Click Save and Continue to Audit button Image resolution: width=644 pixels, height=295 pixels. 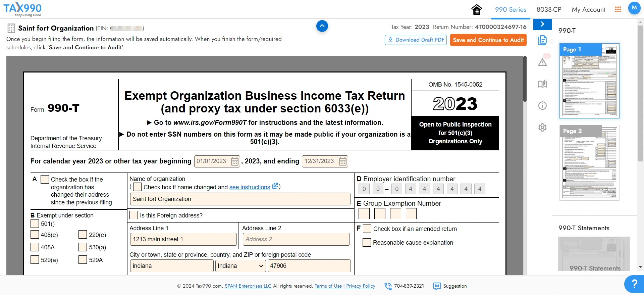488,40
